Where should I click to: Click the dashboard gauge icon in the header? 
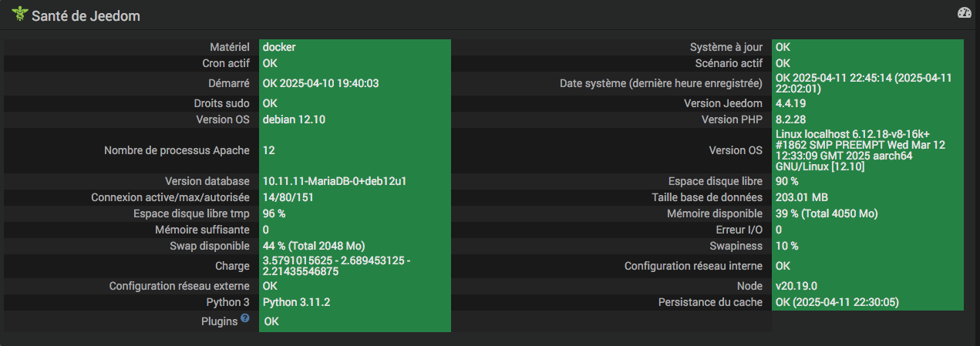point(964,13)
